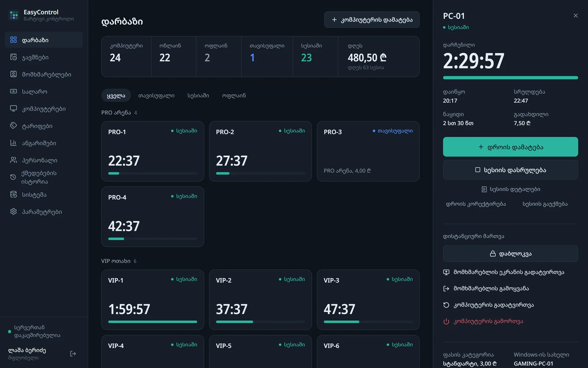This screenshot has width=588, height=368.
Task: Click the logout icon next to ლაშა ბერიძე
Action: [73, 354]
